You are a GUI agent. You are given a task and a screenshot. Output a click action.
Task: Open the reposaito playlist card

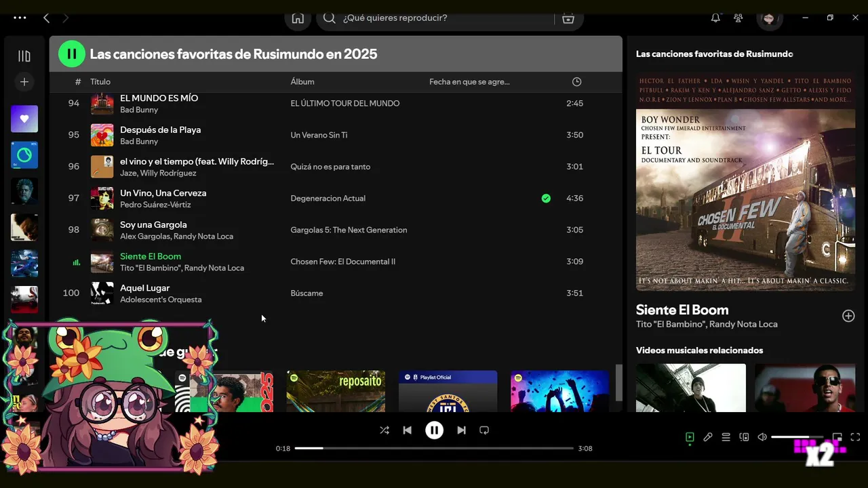[x=336, y=391]
